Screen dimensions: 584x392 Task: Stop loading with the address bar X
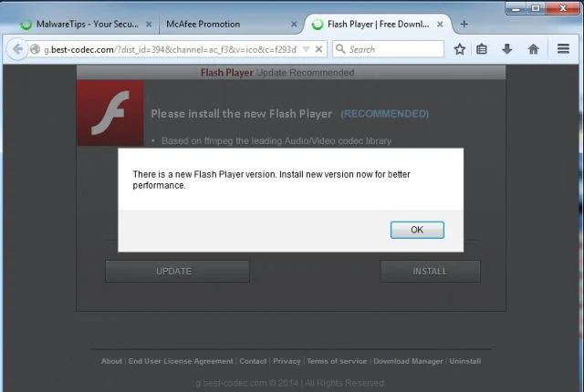pyautogui.click(x=318, y=49)
